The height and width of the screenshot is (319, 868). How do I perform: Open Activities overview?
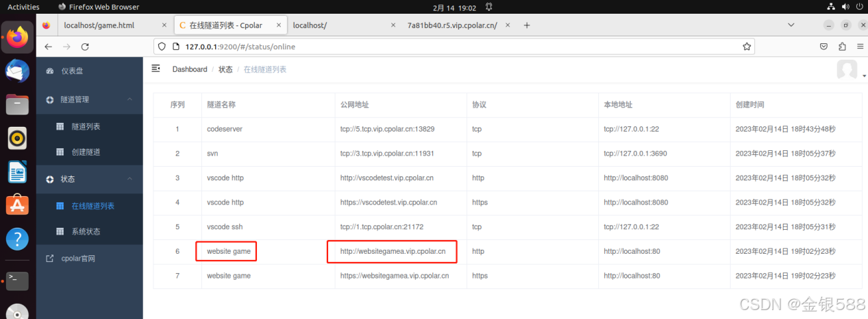(x=23, y=7)
